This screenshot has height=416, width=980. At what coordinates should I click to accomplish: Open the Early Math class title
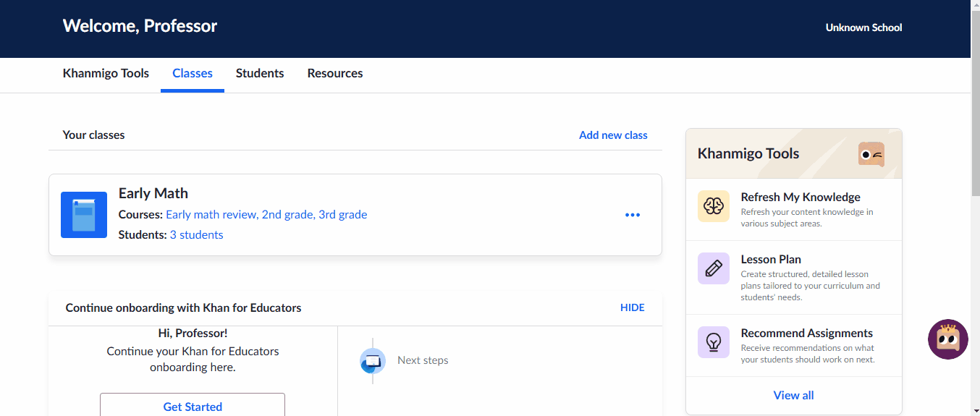[153, 193]
